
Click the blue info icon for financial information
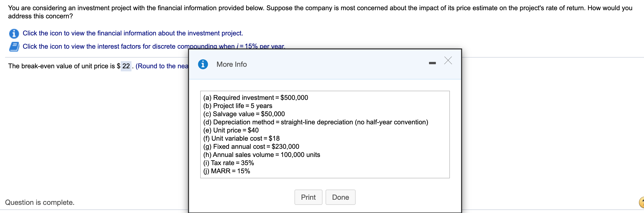[14, 33]
